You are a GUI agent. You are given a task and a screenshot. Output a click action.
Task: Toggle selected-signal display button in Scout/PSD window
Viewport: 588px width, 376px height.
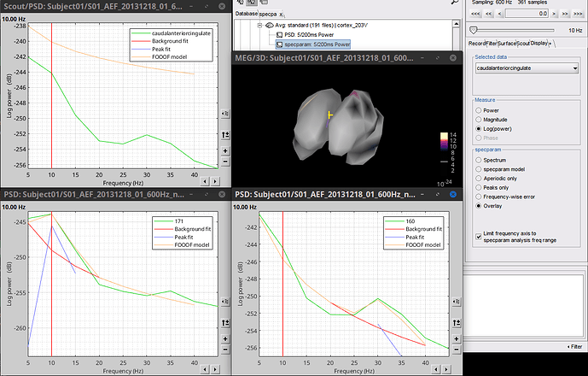(x=225, y=114)
